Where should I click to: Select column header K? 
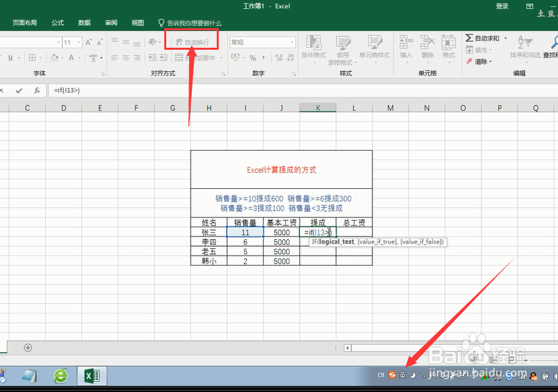[x=318, y=108]
